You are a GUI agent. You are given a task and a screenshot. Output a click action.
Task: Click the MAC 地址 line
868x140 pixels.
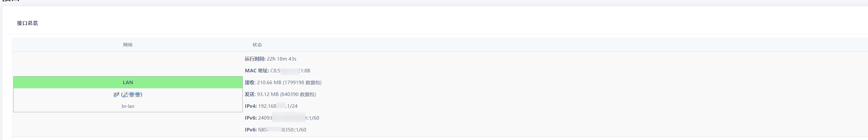(x=277, y=71)
